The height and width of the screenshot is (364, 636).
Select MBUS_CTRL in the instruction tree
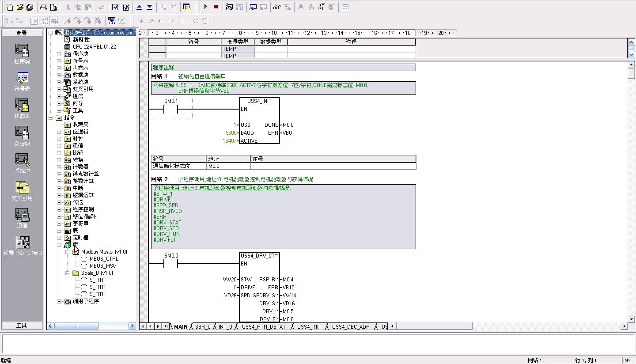coord(104,259)
